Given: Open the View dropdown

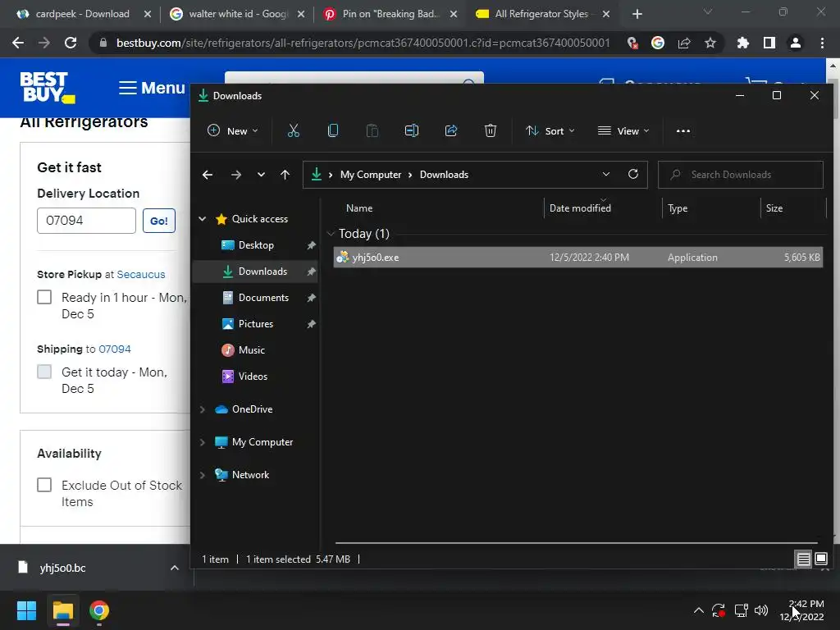Looking at the screenshot, I should coord(623,130).
